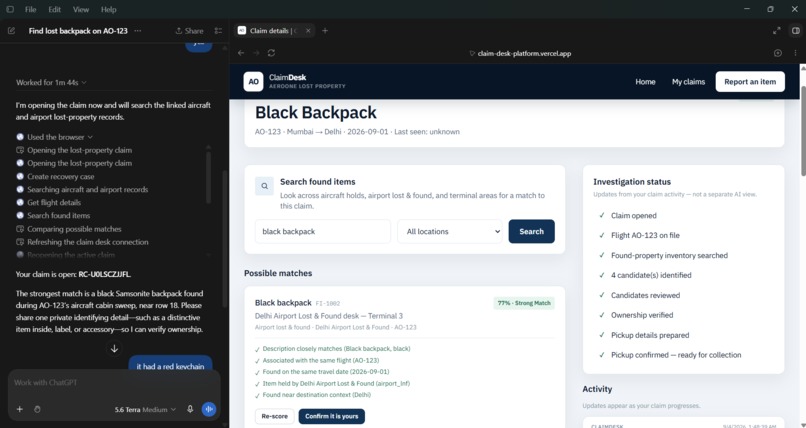The height and width of the screenshot is (428, 806).
Task: Start voice mode with blue waveform button
Action: pos(209,410)
